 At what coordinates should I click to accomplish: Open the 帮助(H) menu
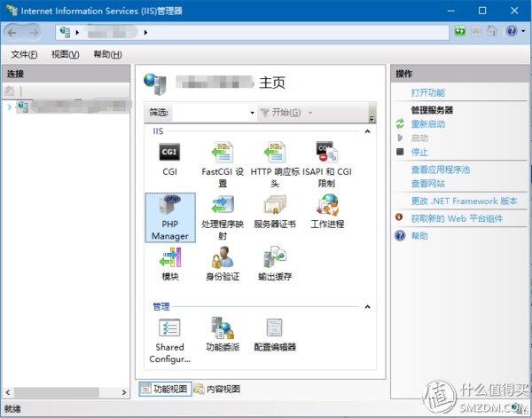coord(107,54)
